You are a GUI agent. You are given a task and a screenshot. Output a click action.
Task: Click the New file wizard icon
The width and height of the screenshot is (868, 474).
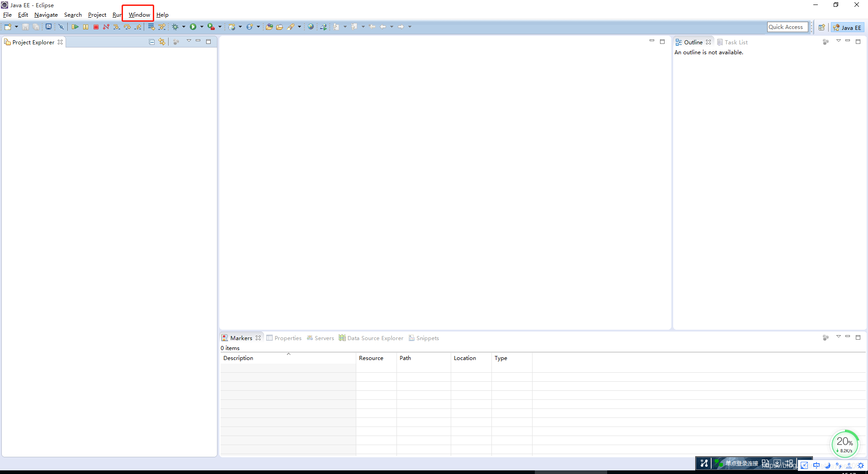[x=8, y=27]
